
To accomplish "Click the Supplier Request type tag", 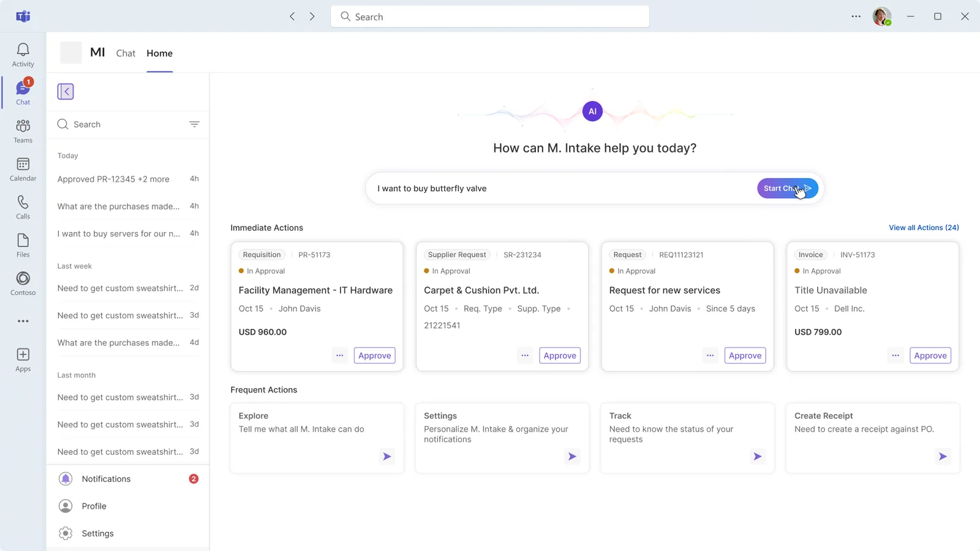I will click(x=457, y=255).
